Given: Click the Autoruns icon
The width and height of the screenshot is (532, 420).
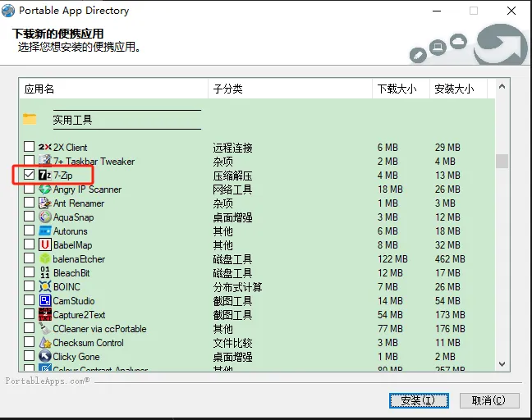Looking at the screenshot, I should tap(45, 231).
